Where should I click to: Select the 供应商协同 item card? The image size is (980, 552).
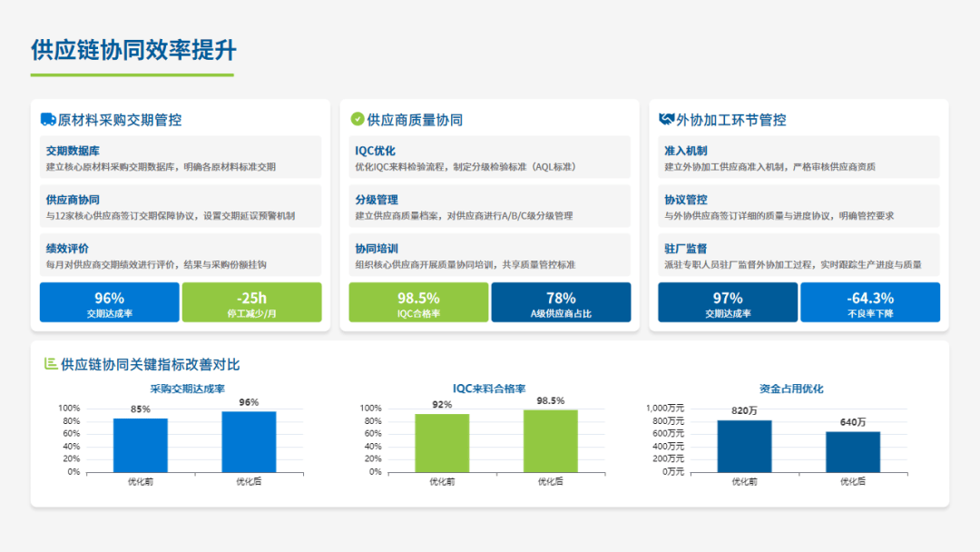click(181, 207)
